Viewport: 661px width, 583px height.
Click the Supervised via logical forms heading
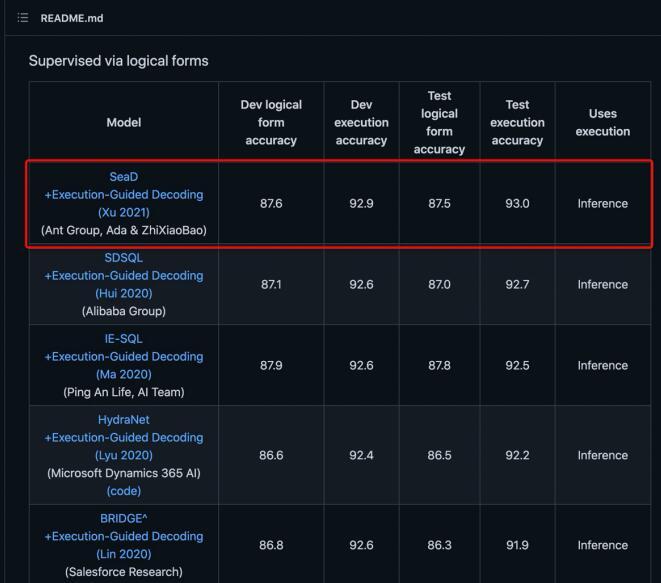click(118, 61)
